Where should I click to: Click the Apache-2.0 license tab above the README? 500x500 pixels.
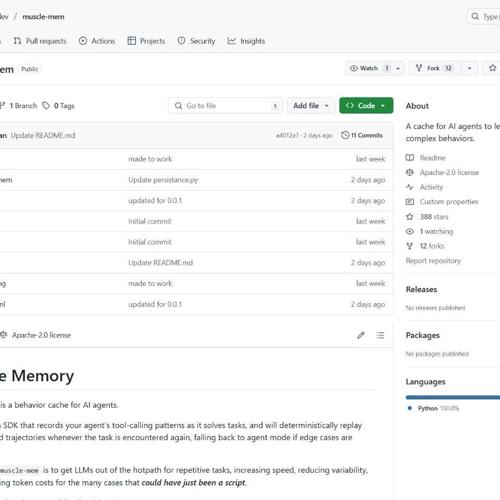pyautogui.click(x=36, y=335)
